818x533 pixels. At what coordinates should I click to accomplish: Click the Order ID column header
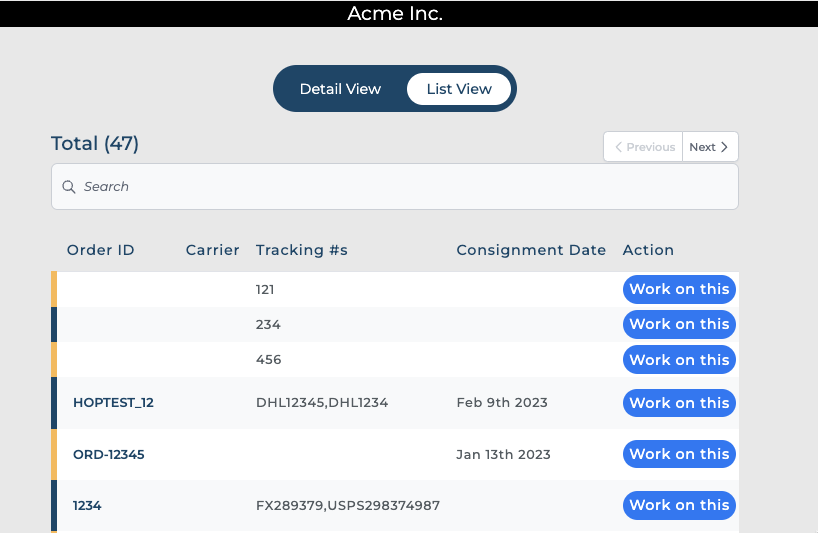pyautogui.click(x=100, y=250)
